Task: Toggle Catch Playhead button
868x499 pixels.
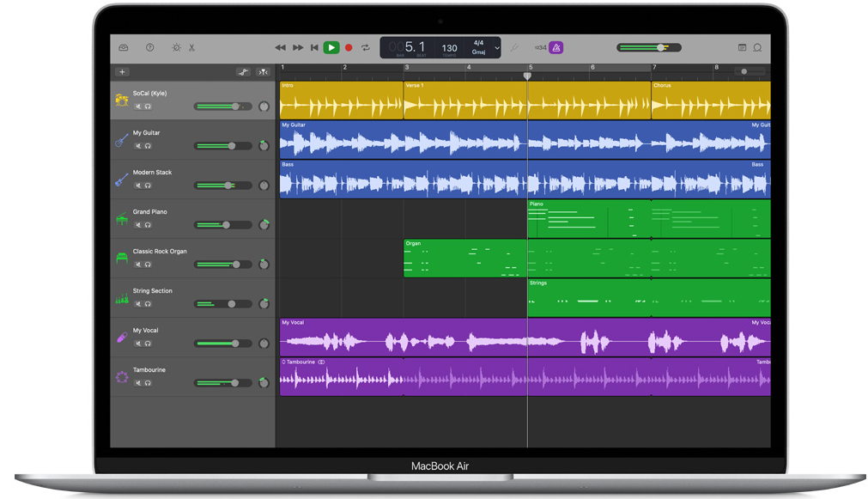Action: (263, 72)
